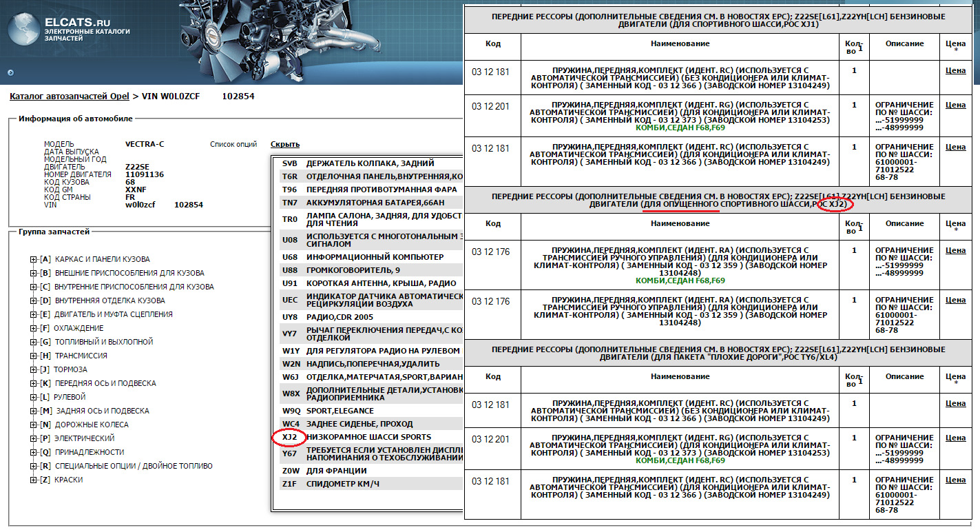Open the Тормоза category
Viewport: 980px width, 530px height.
(x=70, y=369)
